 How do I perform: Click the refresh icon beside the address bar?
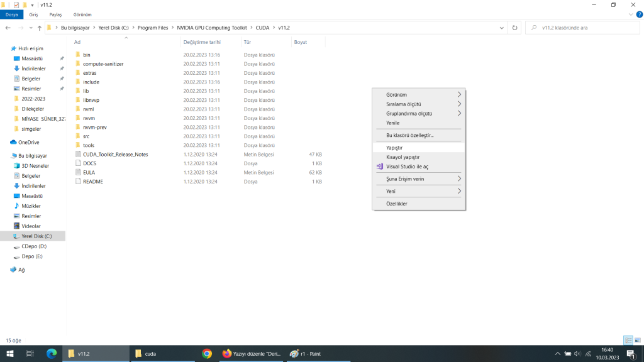[515, 28]
